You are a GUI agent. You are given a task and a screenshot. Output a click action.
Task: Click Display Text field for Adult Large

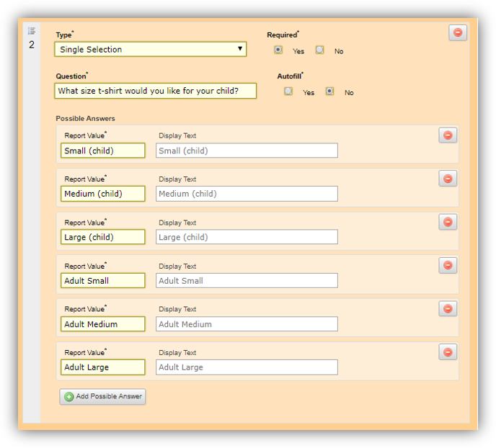[247, 367]
